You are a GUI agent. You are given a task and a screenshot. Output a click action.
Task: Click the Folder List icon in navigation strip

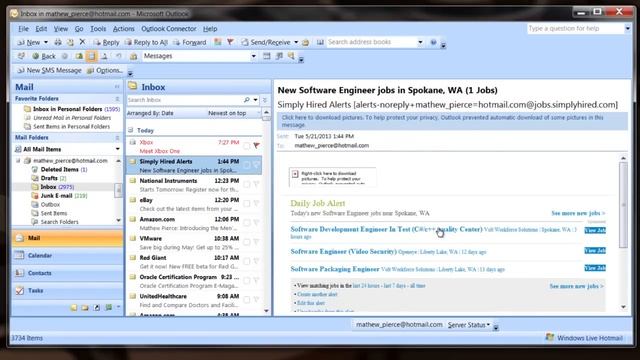click(x=85, y=307)
